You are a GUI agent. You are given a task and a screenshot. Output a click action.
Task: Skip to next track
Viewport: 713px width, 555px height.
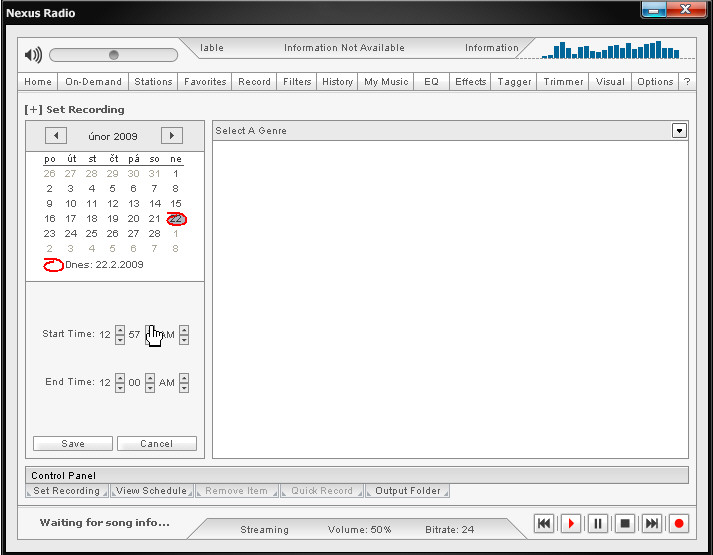pyautogui.click(x=652, y=524)
